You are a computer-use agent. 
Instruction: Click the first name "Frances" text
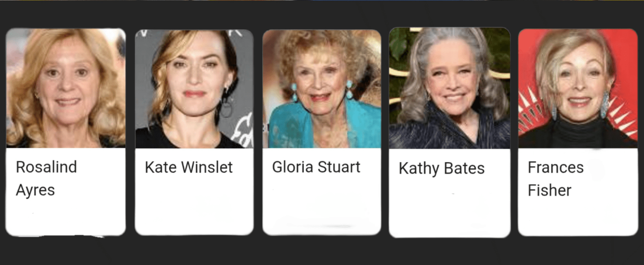tap(555, 167)
